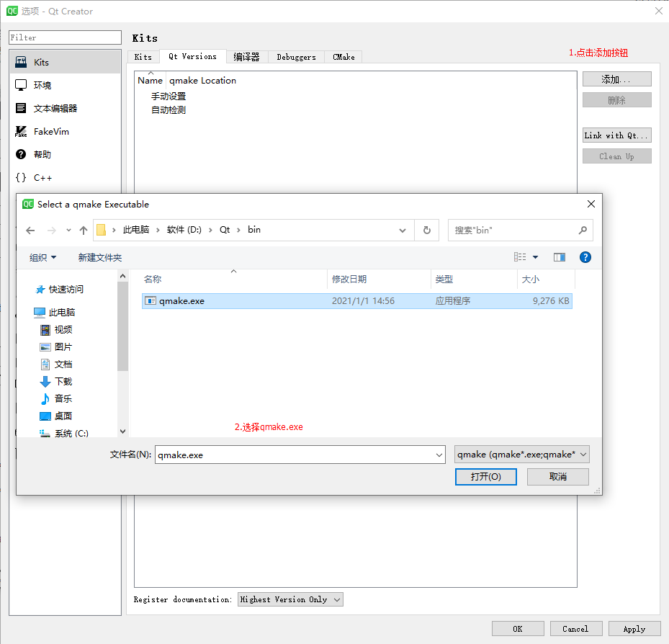669x644 pixels.
Task: Switch to Kits tab
Action: point(143,57)
